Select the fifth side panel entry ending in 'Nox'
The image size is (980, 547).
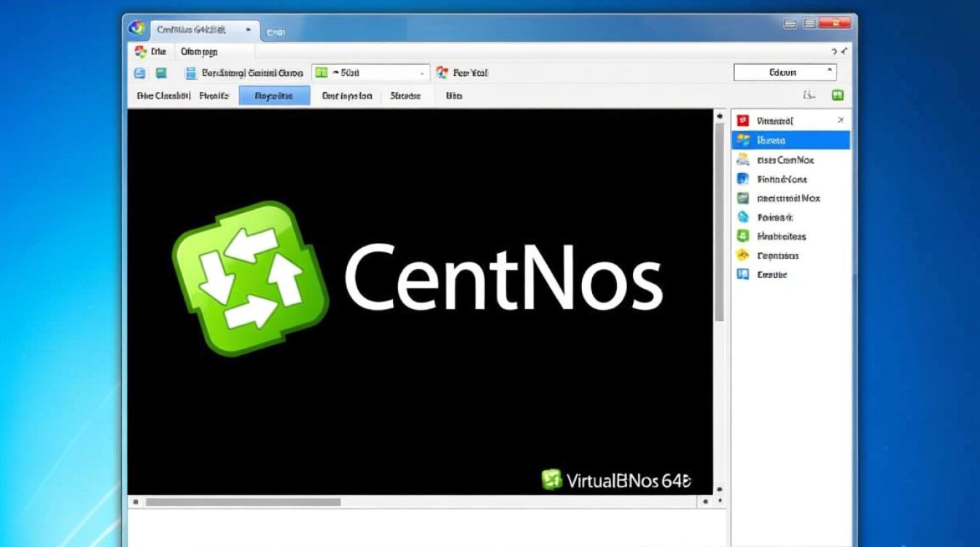pyautogui.click(x=789, y=198)
